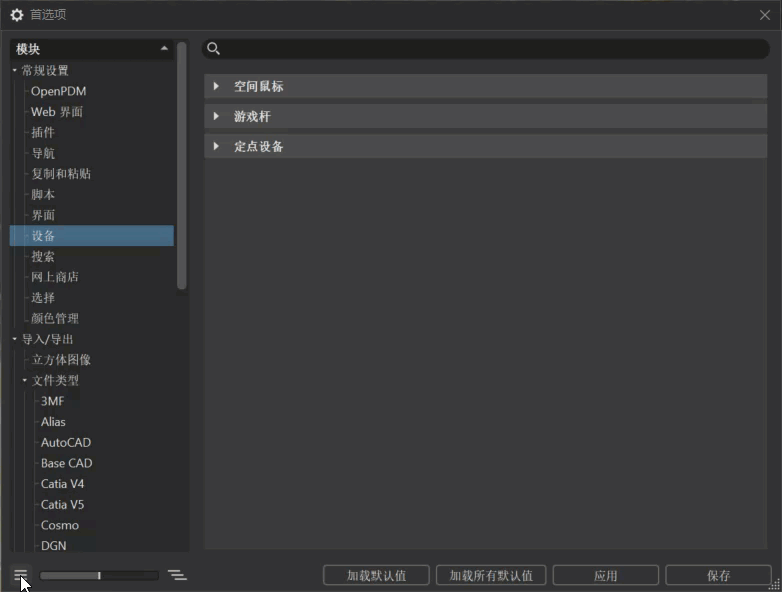Screen dimensions: 782x592
Task: Click the module tree vertical scrollbar
Action: pos(182,165)
